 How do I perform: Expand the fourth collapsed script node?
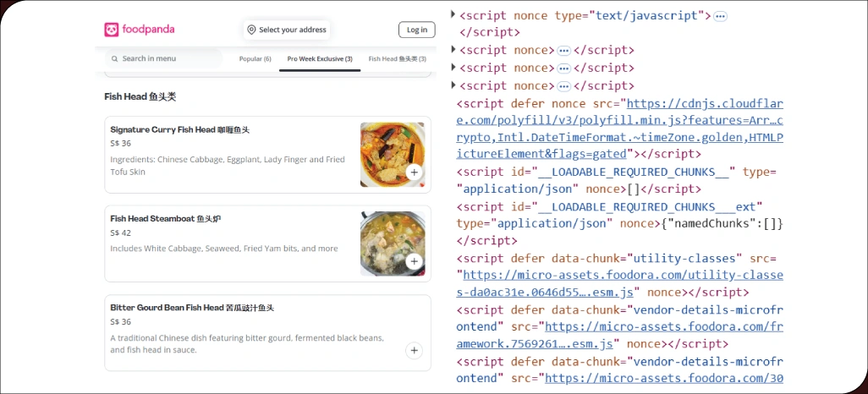[454, 85]
